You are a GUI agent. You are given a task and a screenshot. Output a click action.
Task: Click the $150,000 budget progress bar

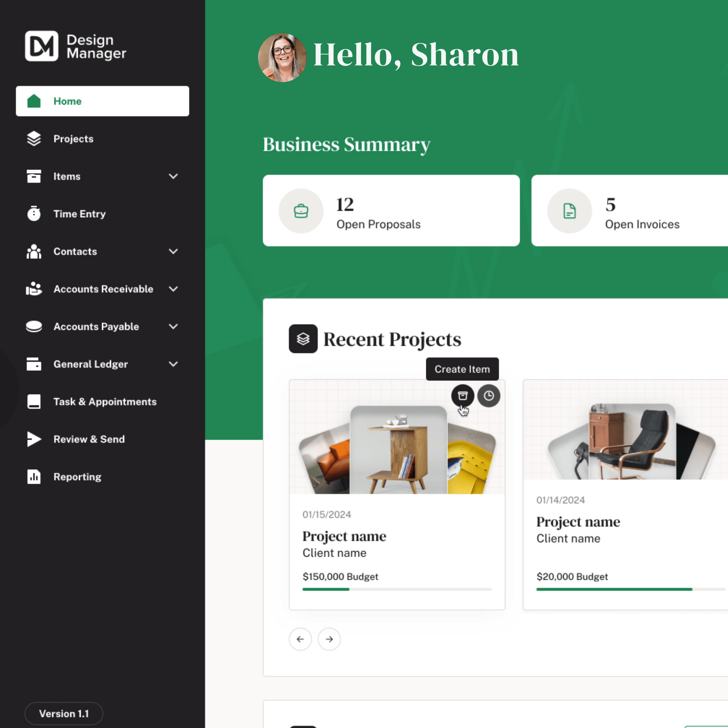[x=397, y=589]
